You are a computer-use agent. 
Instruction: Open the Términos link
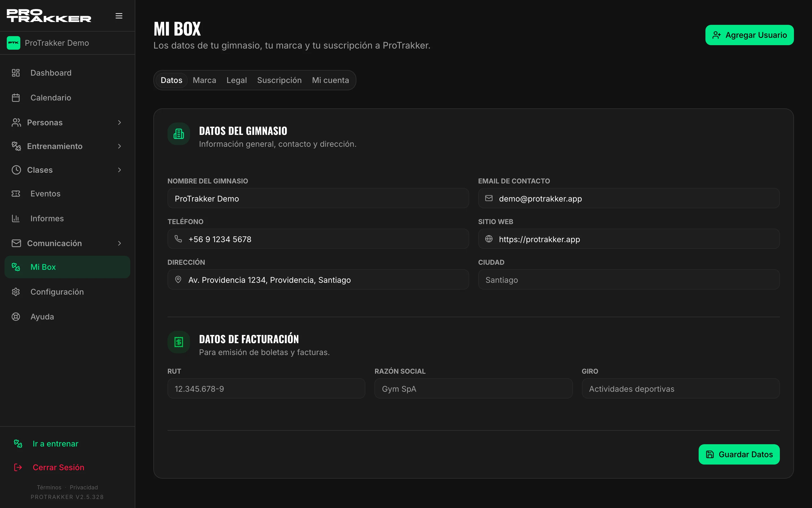(49, 487)
